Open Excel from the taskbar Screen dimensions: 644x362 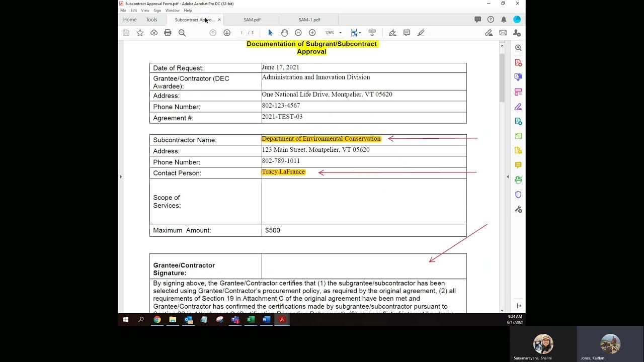click(x=251, y=319)
